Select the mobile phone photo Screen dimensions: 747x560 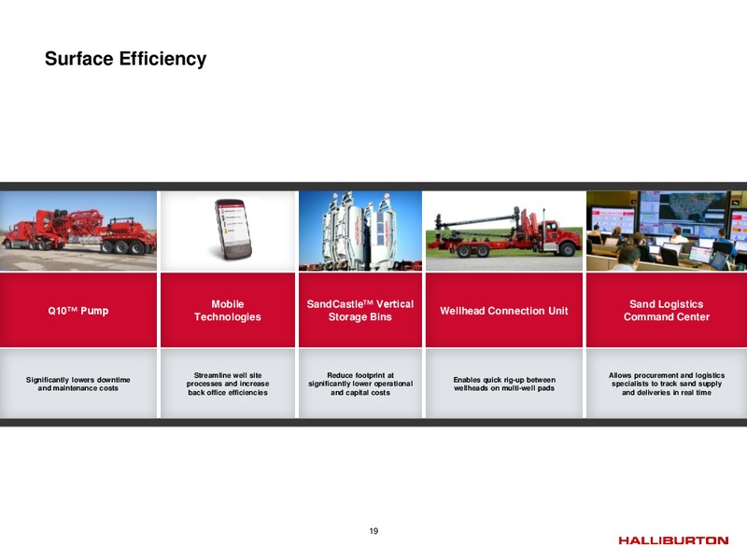pyautogui.click(x=228, y=231)
